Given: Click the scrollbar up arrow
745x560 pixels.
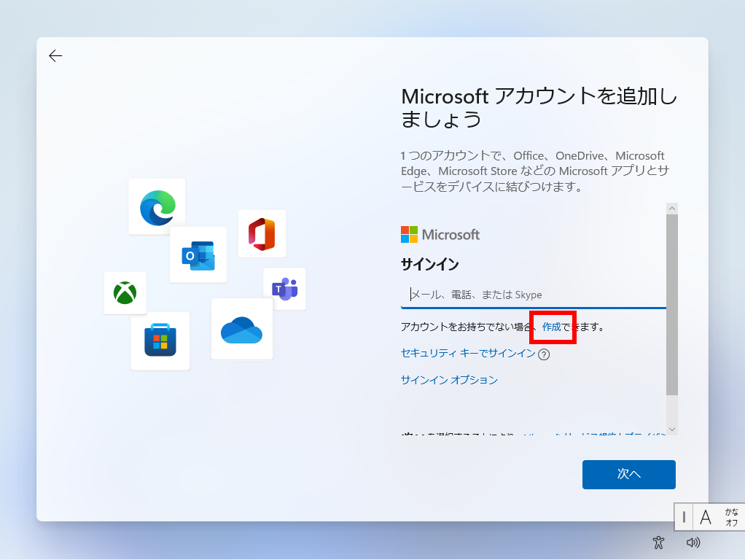Looking at the screenshot, I should 672,208.
